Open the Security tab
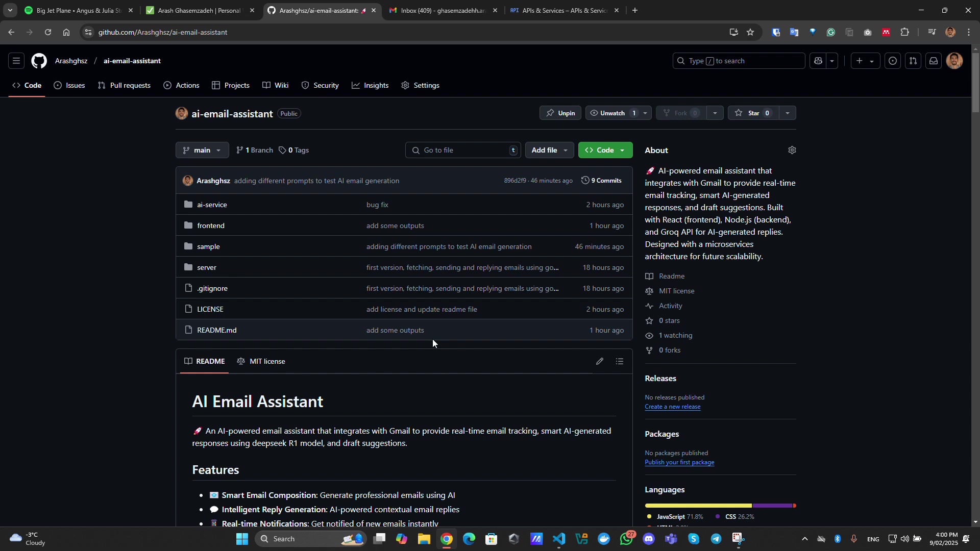Image resolution: width=980 pixels, height=551 pixels. pos(321,85)
